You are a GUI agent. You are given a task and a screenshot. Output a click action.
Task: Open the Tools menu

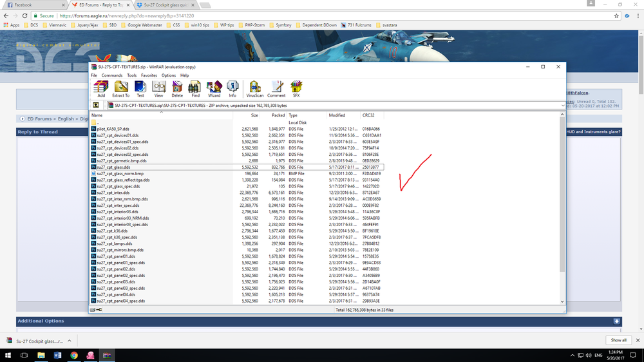coord(132,75)
